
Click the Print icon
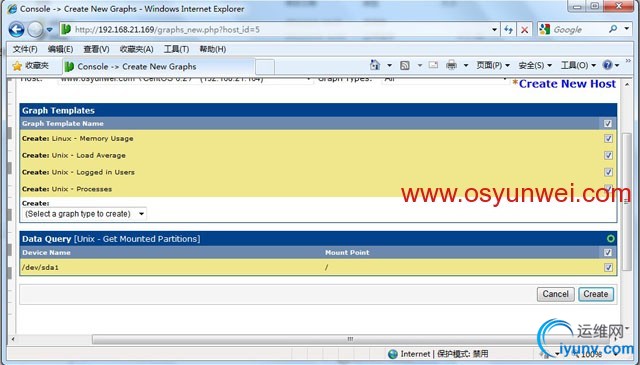pos(451,65)
